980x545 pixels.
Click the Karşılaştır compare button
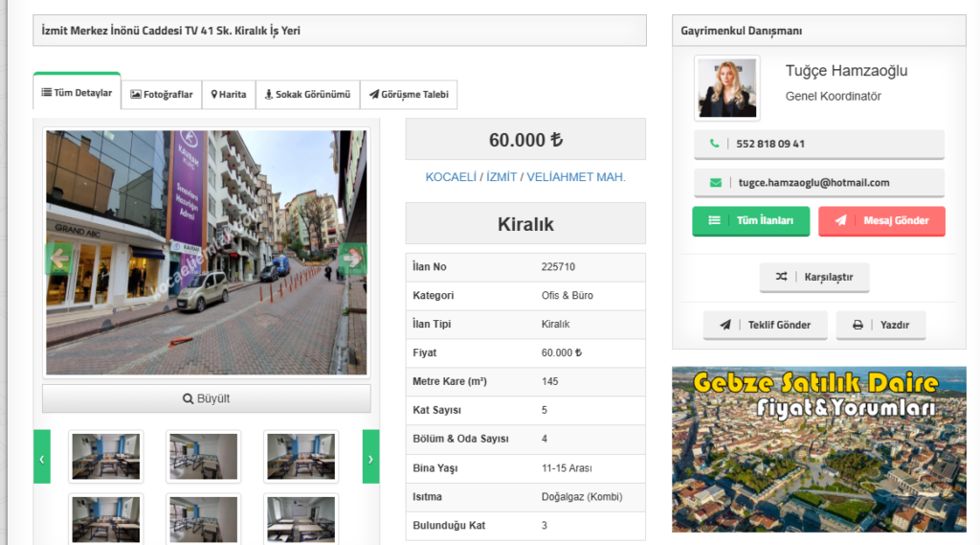click(x=814, y=277)
